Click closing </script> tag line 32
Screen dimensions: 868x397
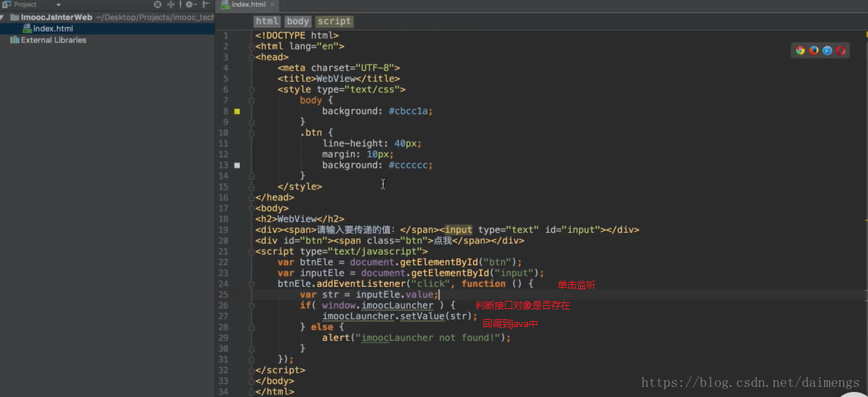click(x=280, y=371)
